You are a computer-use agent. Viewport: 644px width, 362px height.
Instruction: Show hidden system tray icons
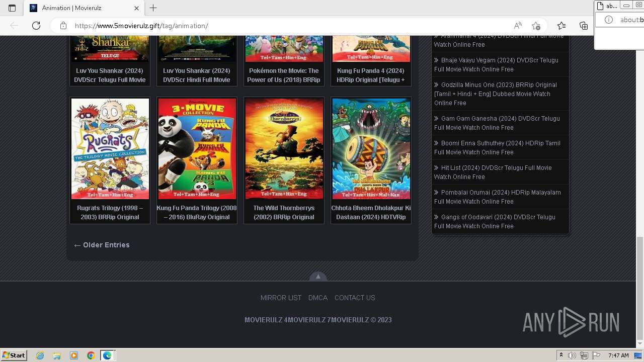tap(561, 355)
